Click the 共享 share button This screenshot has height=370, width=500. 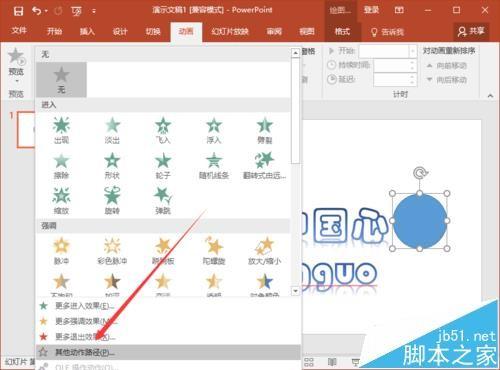471,31
